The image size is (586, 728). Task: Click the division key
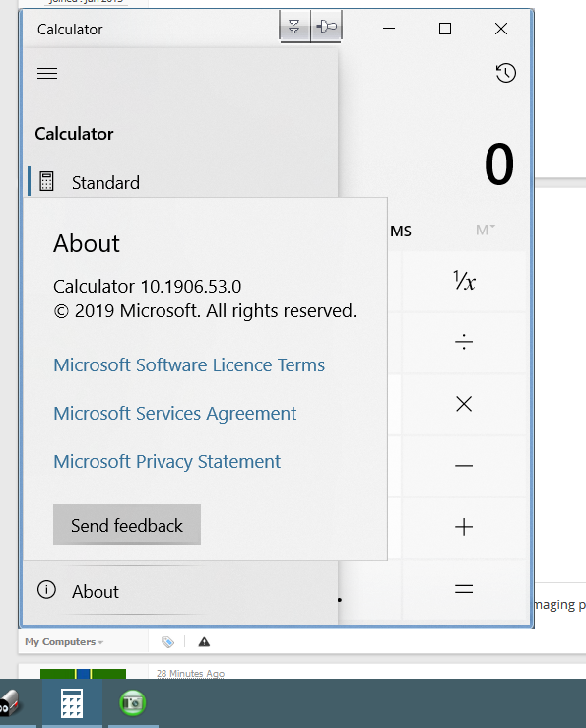464,343
